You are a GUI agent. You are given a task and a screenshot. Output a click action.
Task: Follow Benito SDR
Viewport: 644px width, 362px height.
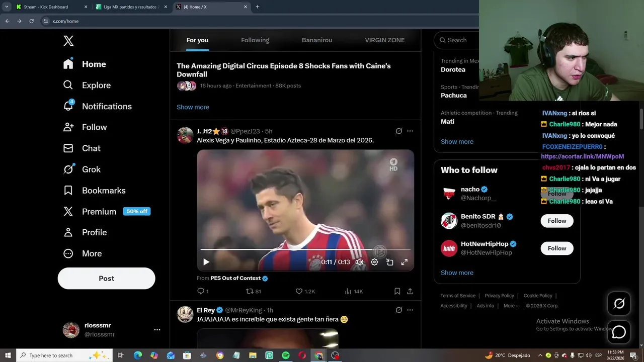[557, 221]
